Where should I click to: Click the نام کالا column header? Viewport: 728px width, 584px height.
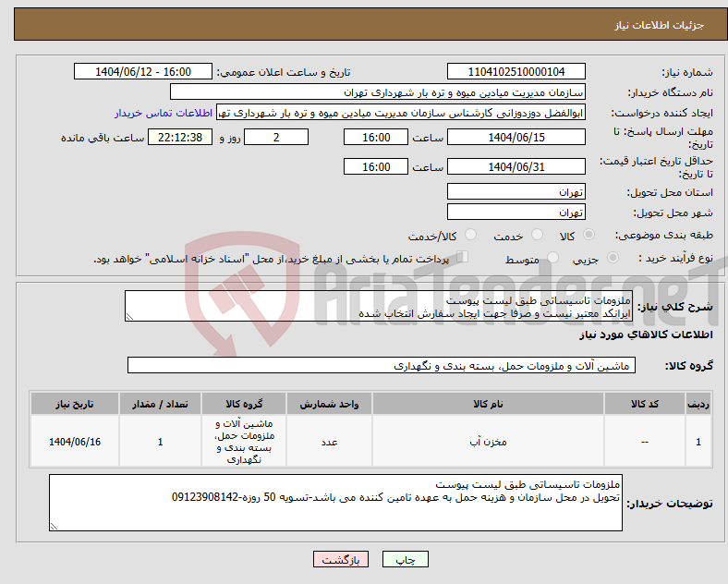pyautogui.click(x=488, y=404)
